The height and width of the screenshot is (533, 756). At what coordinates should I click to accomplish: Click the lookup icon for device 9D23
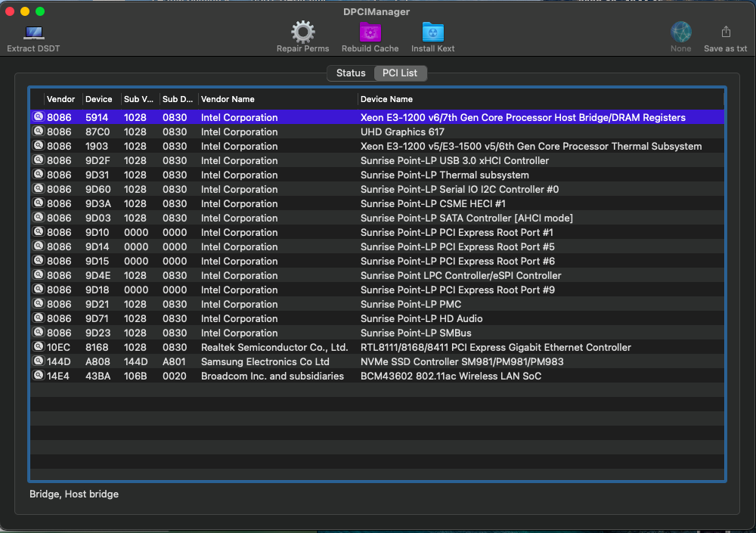tap(38, 333)
